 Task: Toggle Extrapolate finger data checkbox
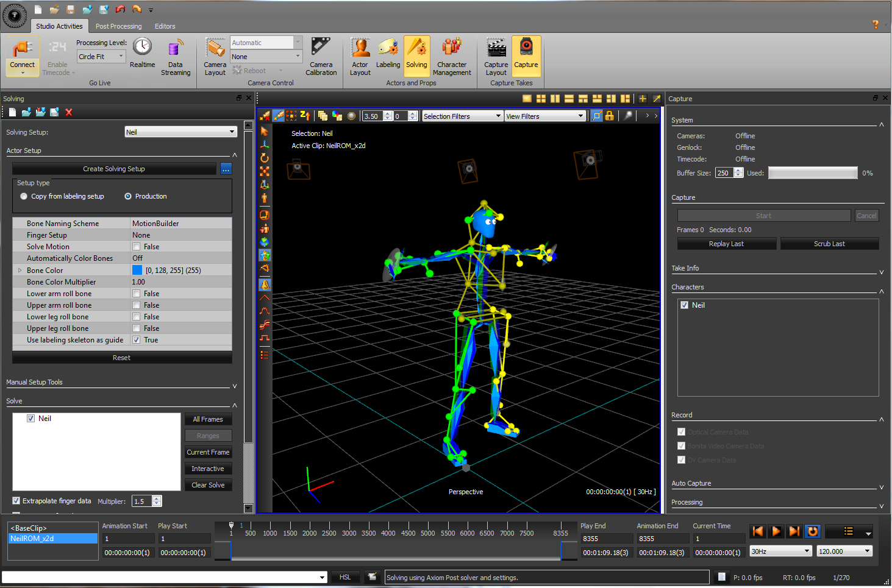tap(16, 501)
